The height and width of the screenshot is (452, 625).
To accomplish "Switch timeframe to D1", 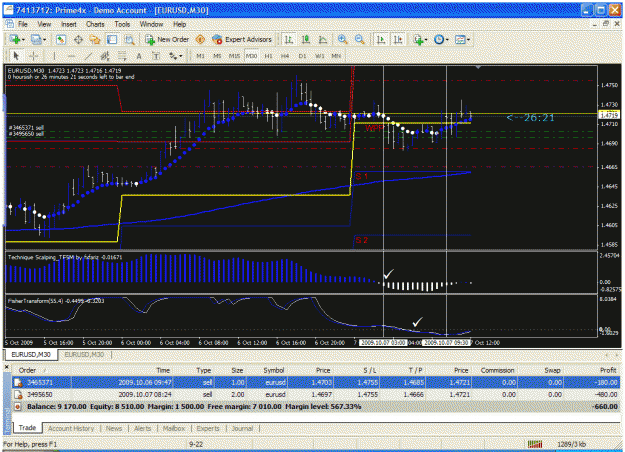I will click(x=303, y=56).
